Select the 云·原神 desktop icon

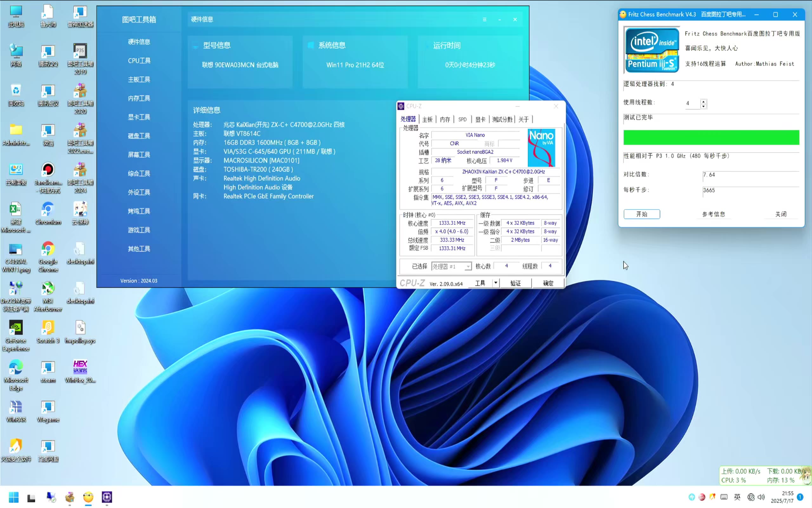[x=80, y=214]
